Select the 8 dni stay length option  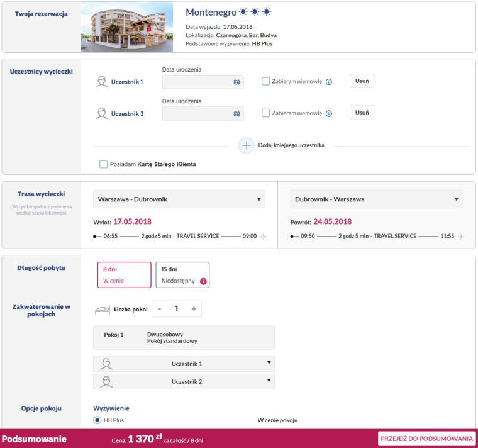click(x=125, y=275)
